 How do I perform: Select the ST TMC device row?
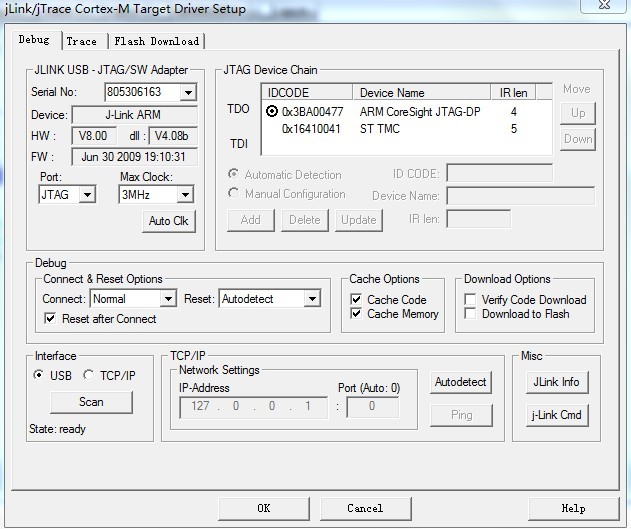point(406,129)
